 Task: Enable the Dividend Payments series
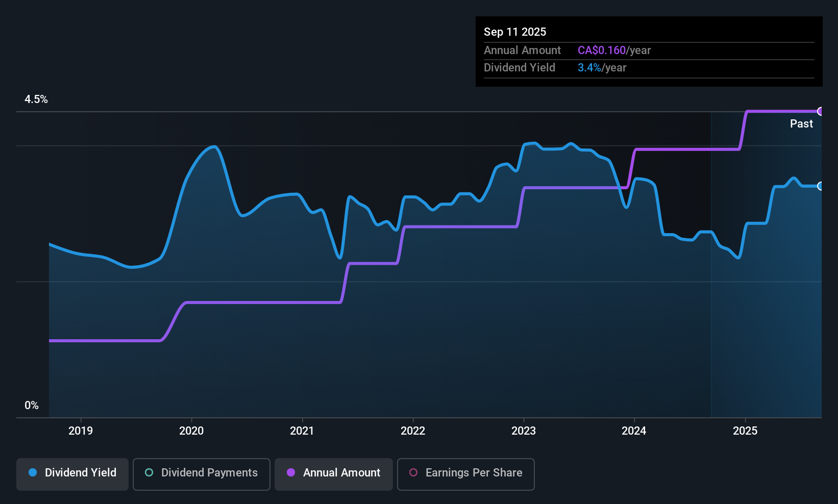[x=202, y=474]
